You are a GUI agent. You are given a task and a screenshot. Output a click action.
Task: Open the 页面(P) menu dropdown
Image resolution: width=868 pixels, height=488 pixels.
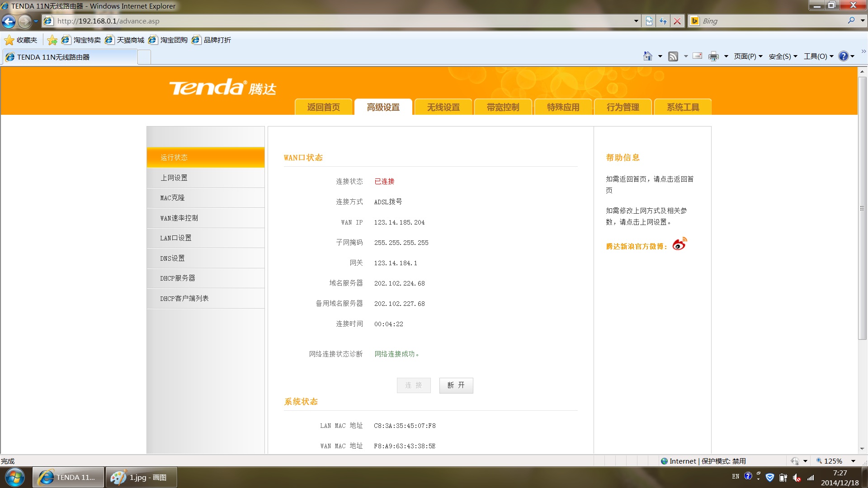coord(748,56)
